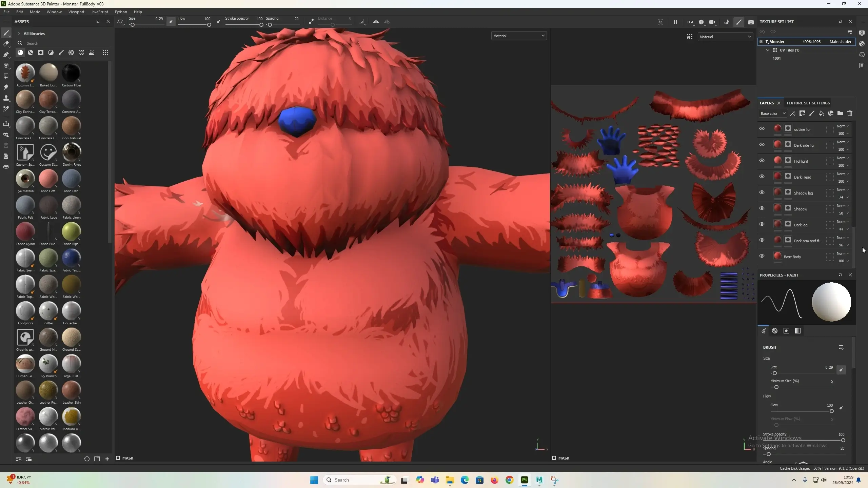Filter assets by grid view icon
Viewport: 868px width, 488px height.
105,53
